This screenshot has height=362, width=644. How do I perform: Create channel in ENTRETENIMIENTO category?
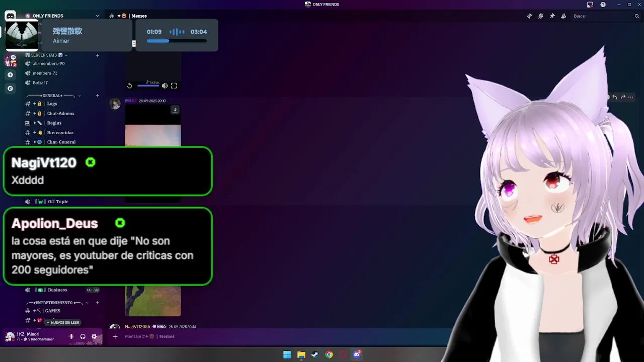click(98, 303)
